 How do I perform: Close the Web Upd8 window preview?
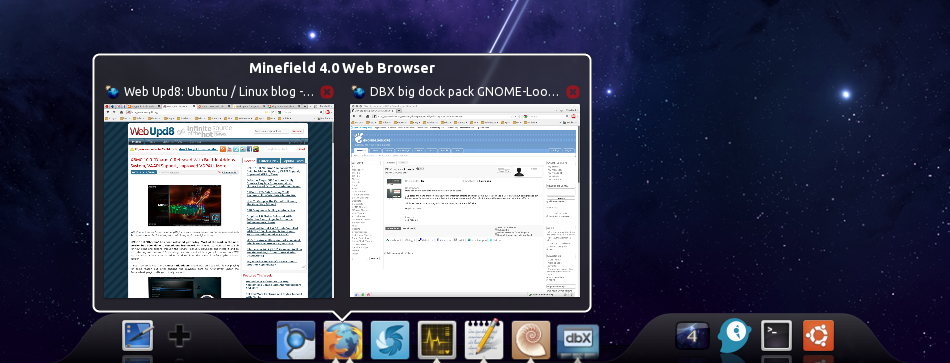(x=327, y=92)
